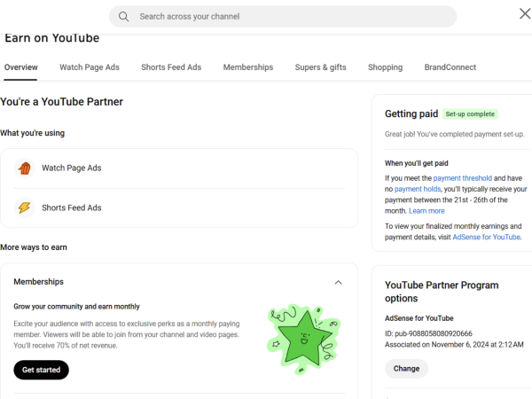Image resolution: width=532 pixels, height=399 pixels.
Task: Go to the Supers & gifts tab
Action: click(x=321, y=67)
